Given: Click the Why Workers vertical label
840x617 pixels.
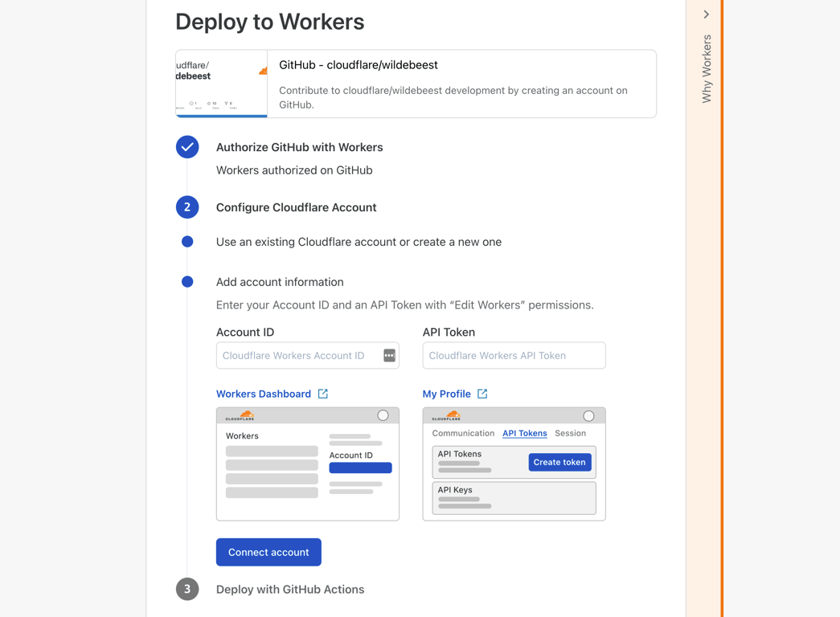Looking at the screenshot, I should pos(707,68).
